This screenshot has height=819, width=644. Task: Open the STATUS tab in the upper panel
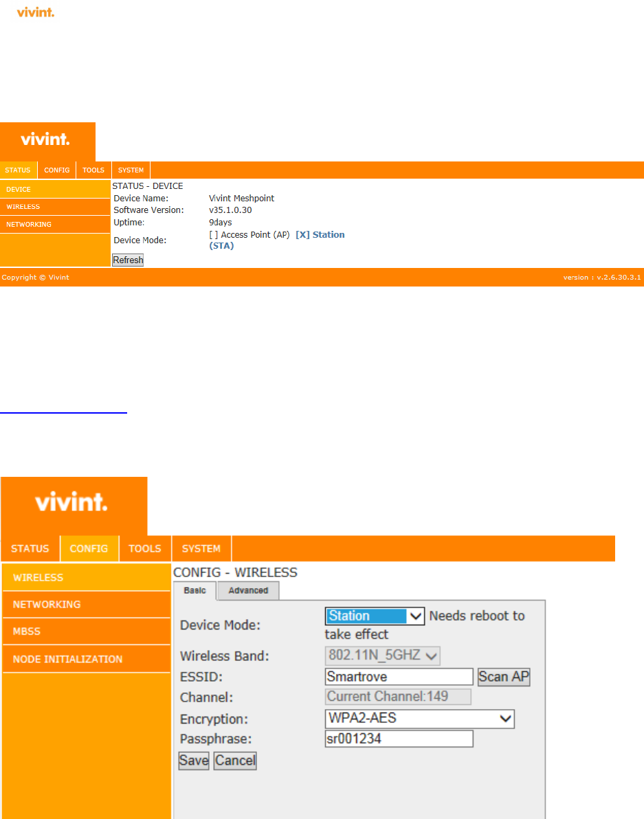click(x=18, y=170)
